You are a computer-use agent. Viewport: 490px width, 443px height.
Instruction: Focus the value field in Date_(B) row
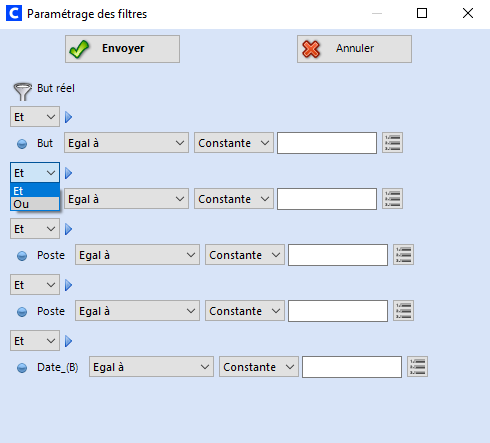tap(352, 367)
